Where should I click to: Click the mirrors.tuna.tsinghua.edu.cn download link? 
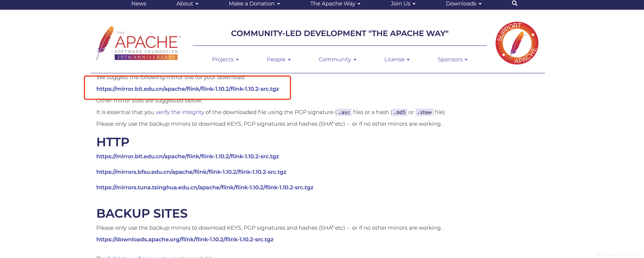click(x=205, y=187)
